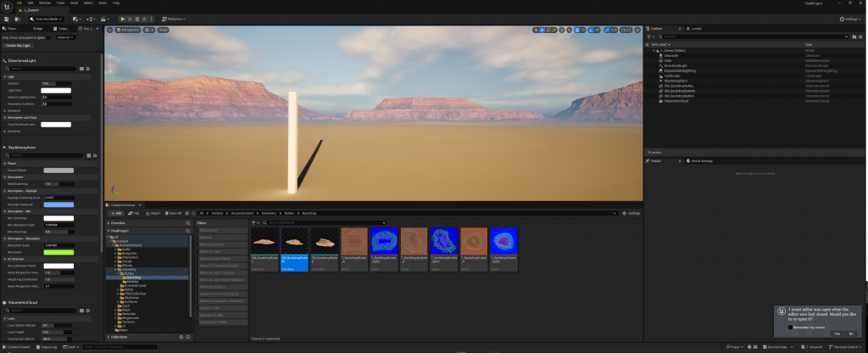Click the camera speed button in the viewport
This screenshot has width=868, height=353.
point(626,30)
